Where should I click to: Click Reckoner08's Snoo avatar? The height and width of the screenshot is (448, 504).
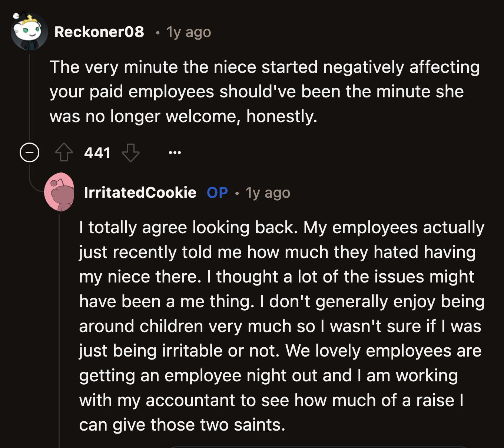(x=28, y=32)
